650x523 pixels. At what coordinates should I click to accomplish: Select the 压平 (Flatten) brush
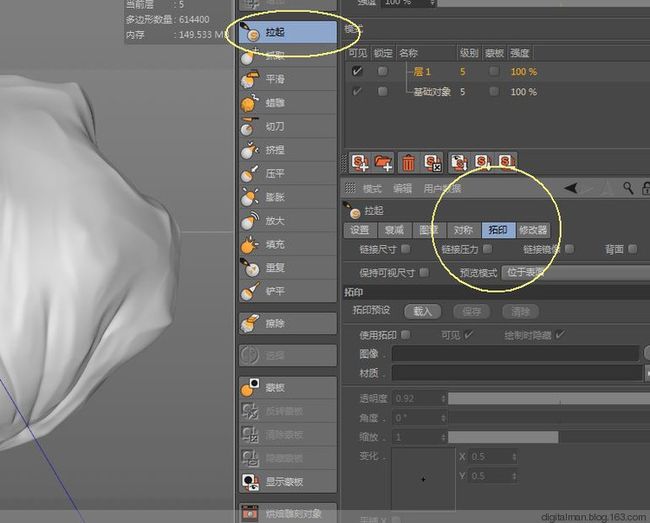pyautogui.click(x=288, y=174)
